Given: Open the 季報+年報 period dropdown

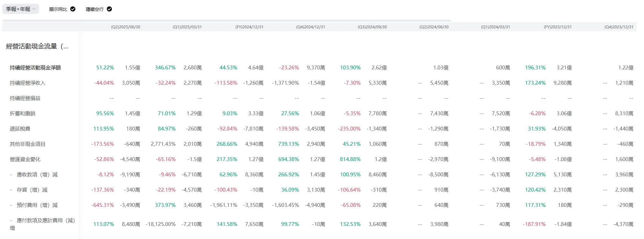Looking at the screenshot, I should (x=21, y=9).
